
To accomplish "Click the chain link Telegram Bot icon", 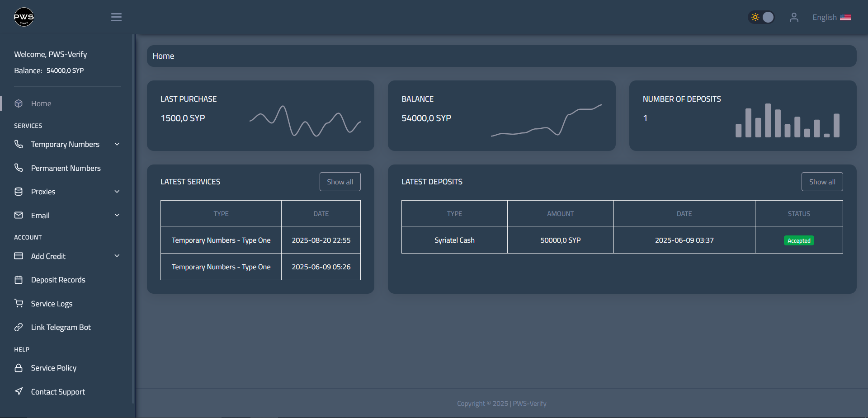I will coord(19,327).
